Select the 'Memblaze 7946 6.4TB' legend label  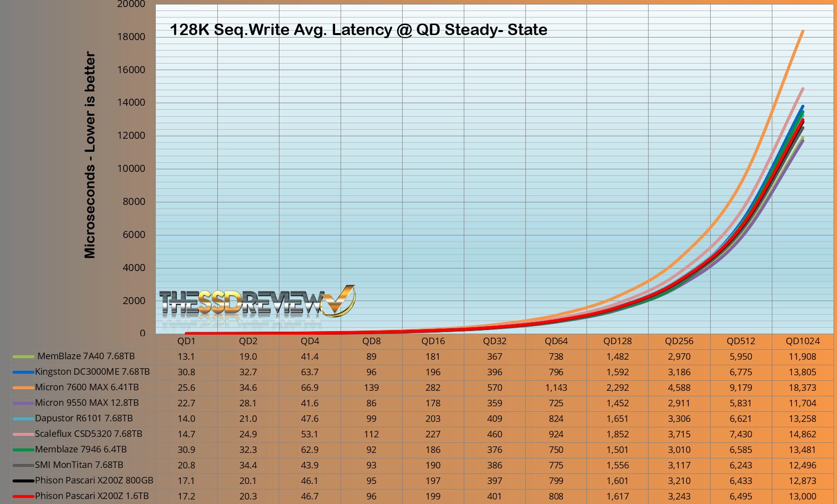[81, 449]
